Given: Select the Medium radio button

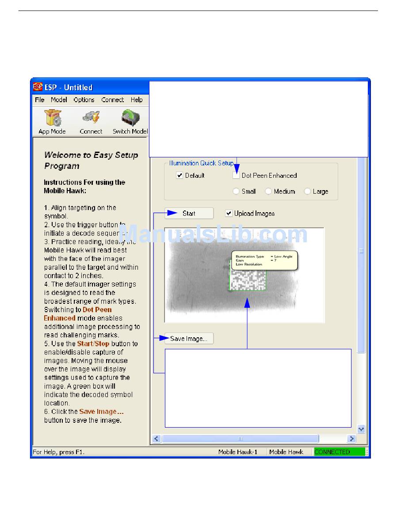Looking at the screenshot, I should (268, 191).
